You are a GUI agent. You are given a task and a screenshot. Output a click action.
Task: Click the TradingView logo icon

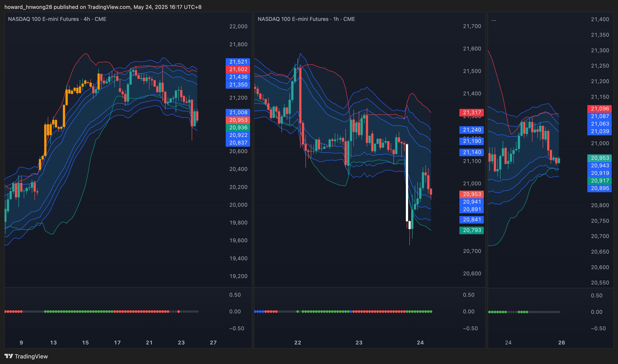coord(9,356)
